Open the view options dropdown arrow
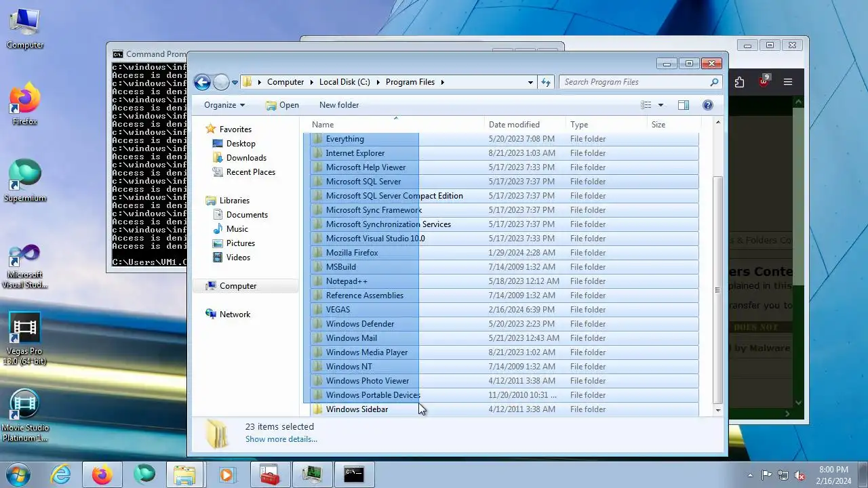This screenshot has height=488, width=868. click(660, 105)
